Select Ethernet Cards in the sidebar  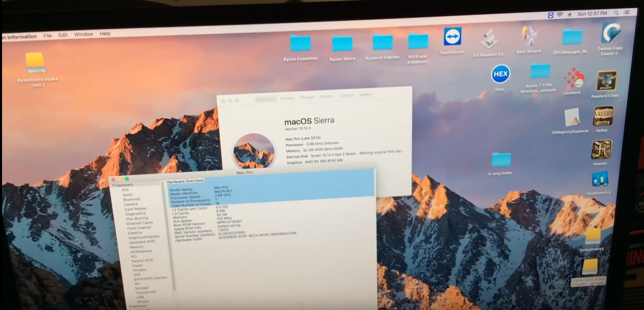point(139,223)
